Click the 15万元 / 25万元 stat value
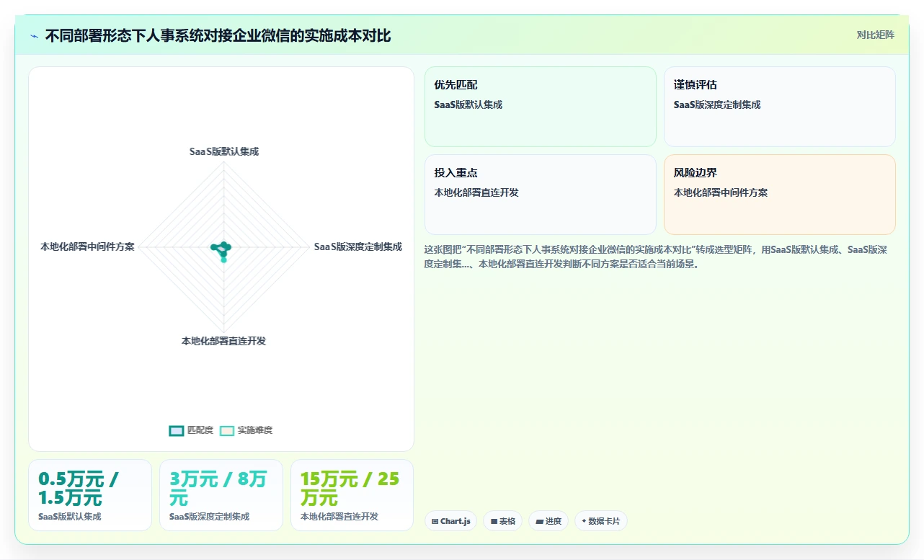924x560 pixels. (350, 488)
